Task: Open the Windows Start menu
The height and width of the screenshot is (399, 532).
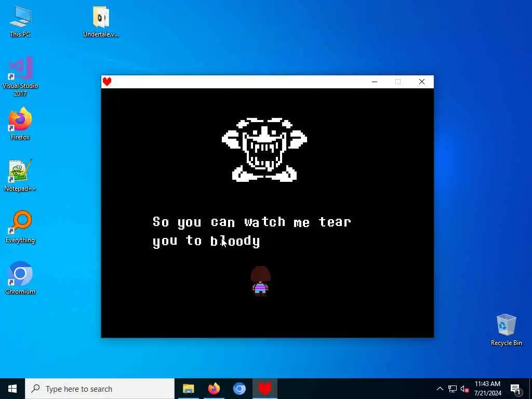Action: point(12,389)
